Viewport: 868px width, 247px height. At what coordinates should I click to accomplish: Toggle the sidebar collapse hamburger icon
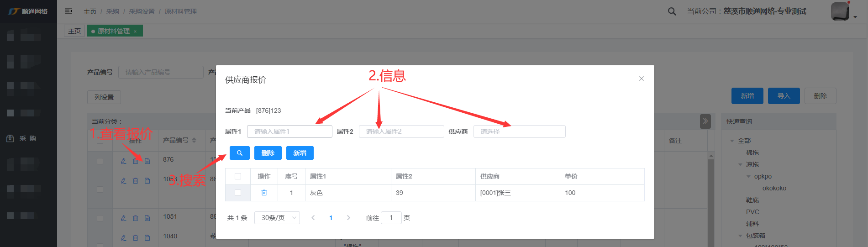68,11
